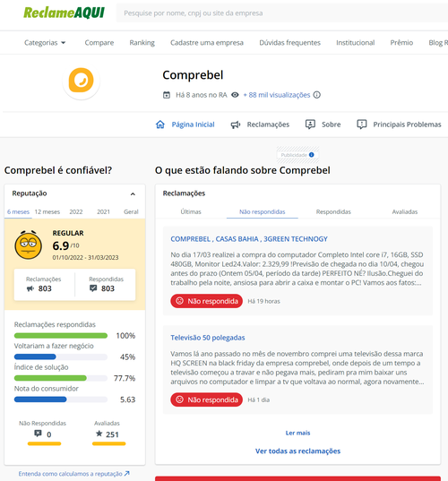The height and width of the screenshot is (481, 448).
Task: Click the Principais Problemas alert icon
Action: [x=362, y=125]
